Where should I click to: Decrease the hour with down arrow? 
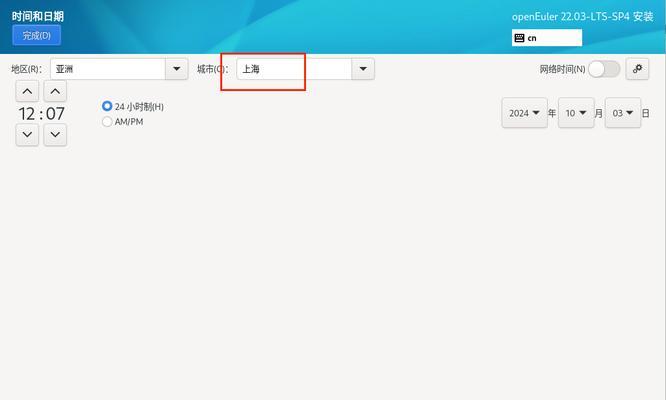coord(27,135)
